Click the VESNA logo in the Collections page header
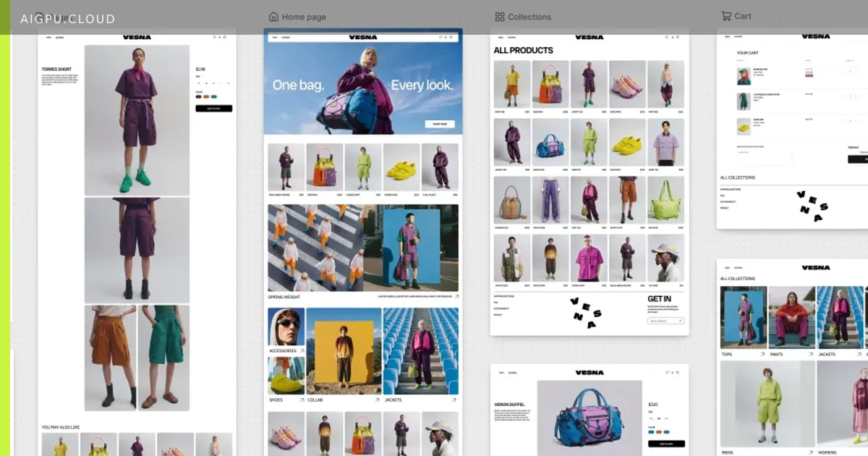 tap(590, 37)
